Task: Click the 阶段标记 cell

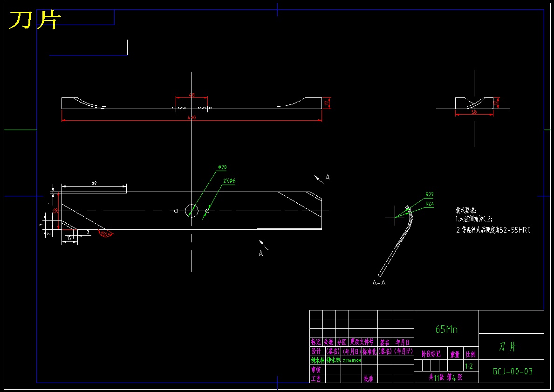Action: (431, 354)
